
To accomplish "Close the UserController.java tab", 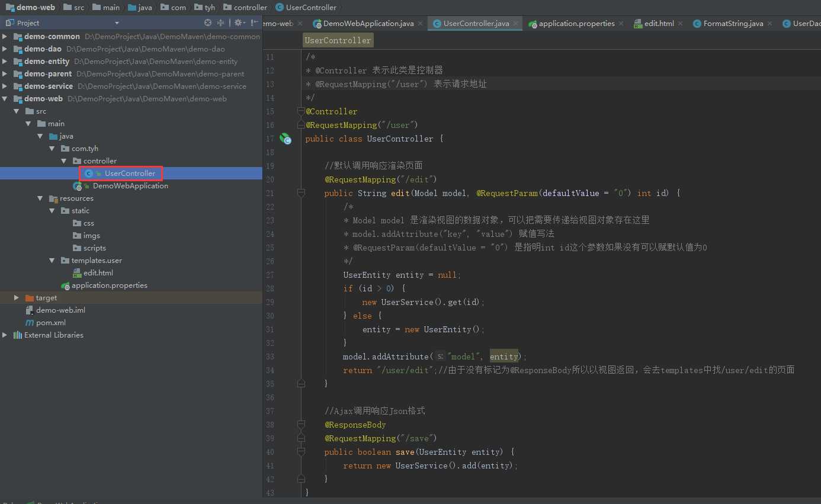I will click(515, 24).
